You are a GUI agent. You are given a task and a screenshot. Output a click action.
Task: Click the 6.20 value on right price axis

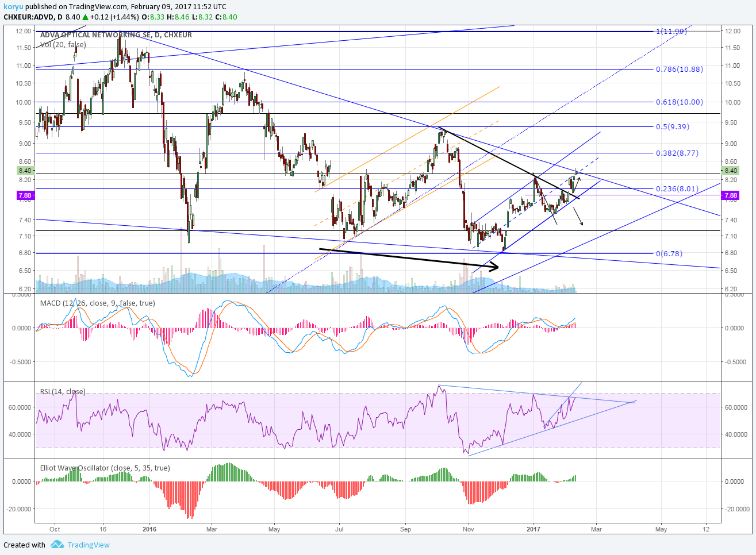click(x=732, y=289)
